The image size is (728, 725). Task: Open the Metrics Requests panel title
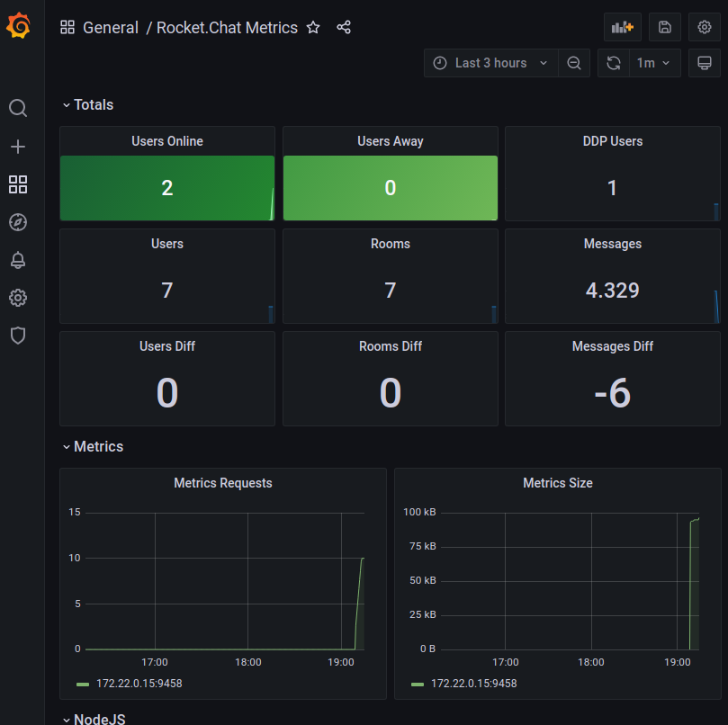tap(223, 483)
